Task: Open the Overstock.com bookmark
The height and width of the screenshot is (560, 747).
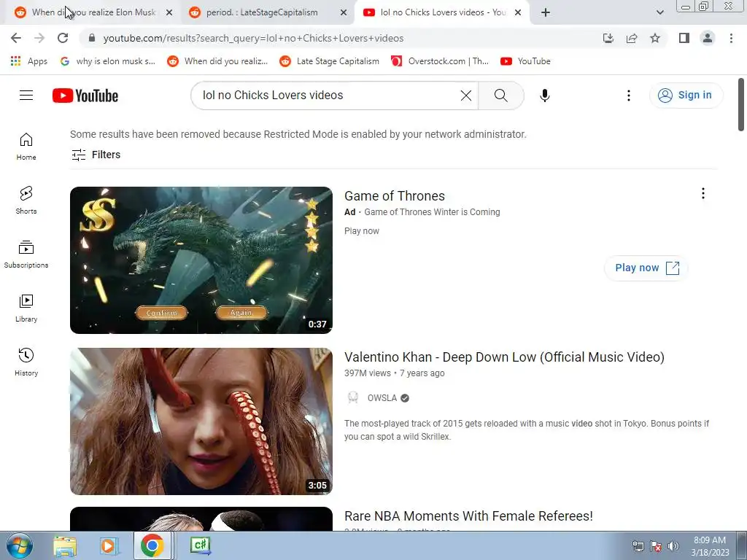Action: [x=440, y=61]
